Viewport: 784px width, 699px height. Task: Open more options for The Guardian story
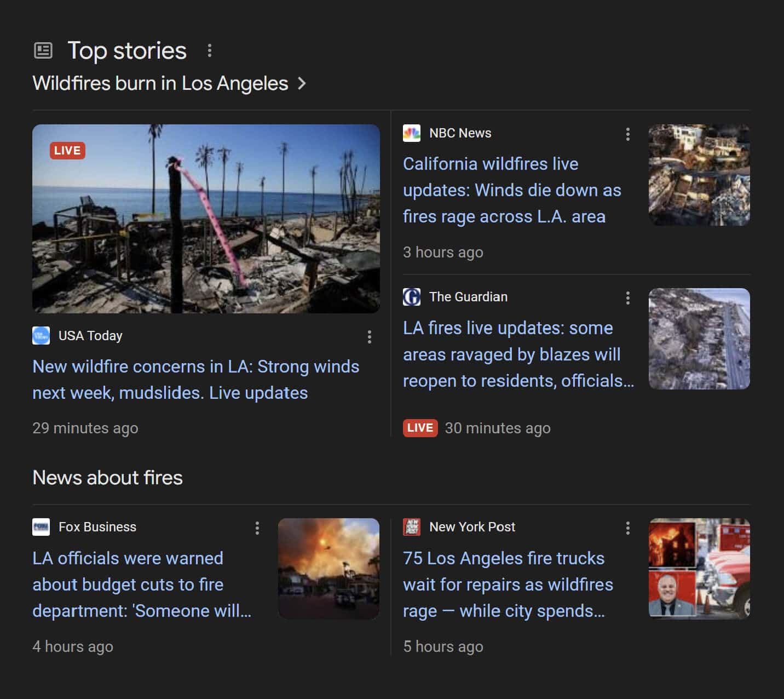pyautogui.click(x=628, y=298)
